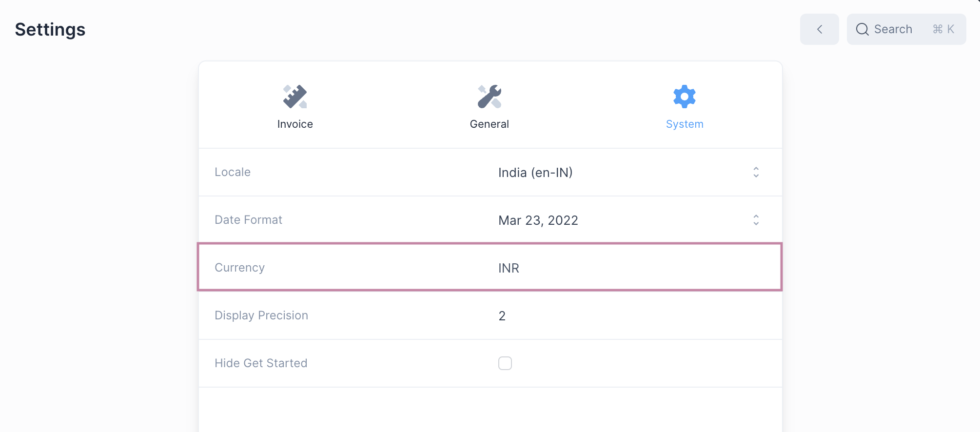The width and height of the screenshot is (980, 432).
Task: Click the System gear icon
Action: tap(685, 97)
